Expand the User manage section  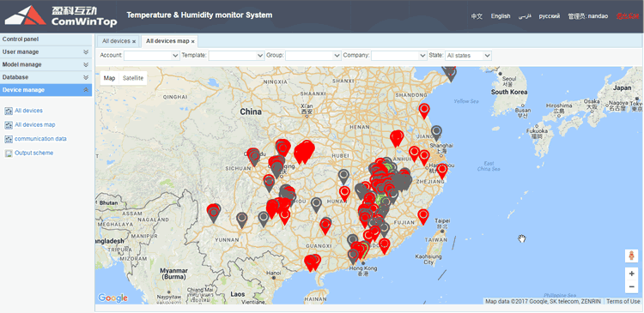46,52
